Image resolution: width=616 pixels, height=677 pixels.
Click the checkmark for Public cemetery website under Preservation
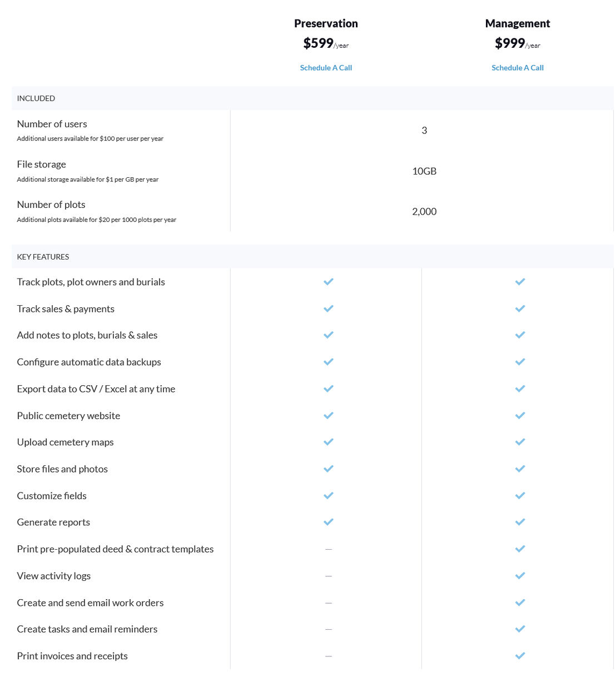[328, 415]
